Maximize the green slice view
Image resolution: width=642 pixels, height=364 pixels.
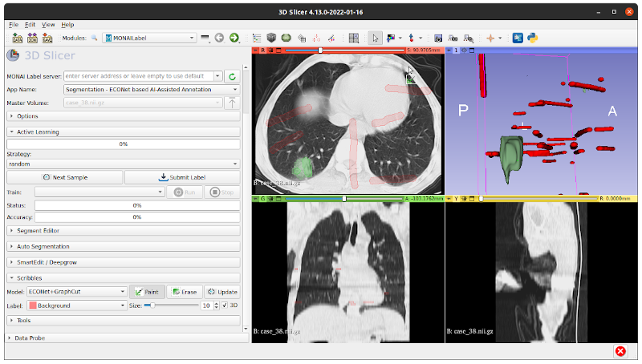click(x=278, y=199)
